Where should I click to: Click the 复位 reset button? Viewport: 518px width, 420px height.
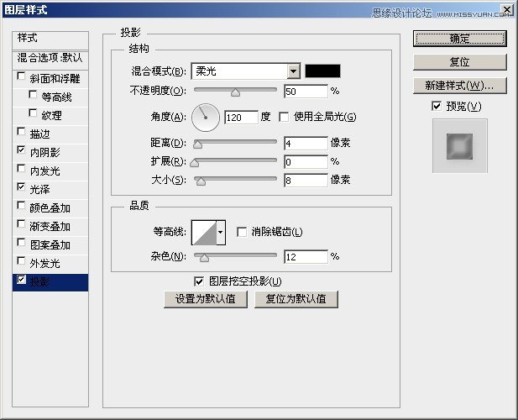[459, 62]
